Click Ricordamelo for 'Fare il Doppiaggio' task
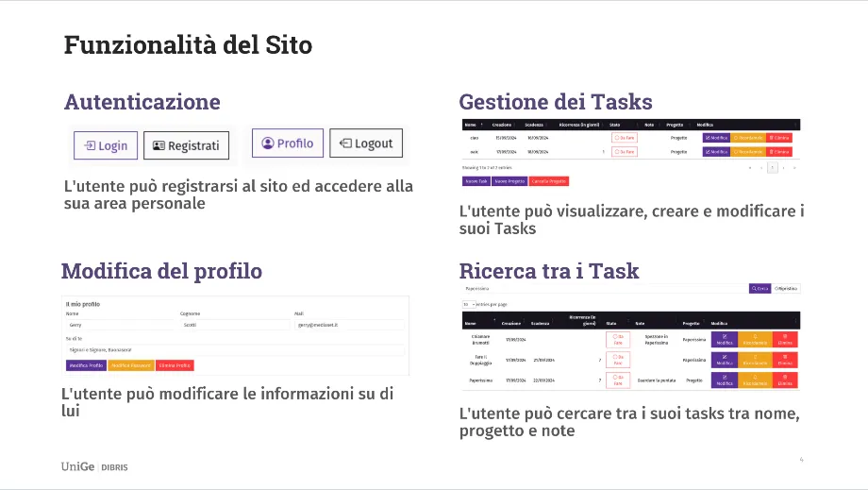Image resolution: width=868 pixels, height=490 pixels. 755,360
